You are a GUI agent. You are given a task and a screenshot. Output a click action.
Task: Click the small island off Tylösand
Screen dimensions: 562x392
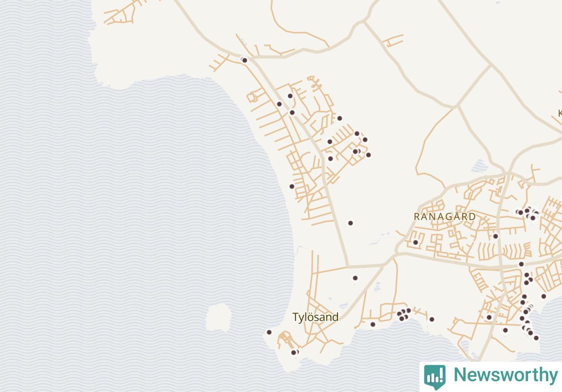coord(218,318)
